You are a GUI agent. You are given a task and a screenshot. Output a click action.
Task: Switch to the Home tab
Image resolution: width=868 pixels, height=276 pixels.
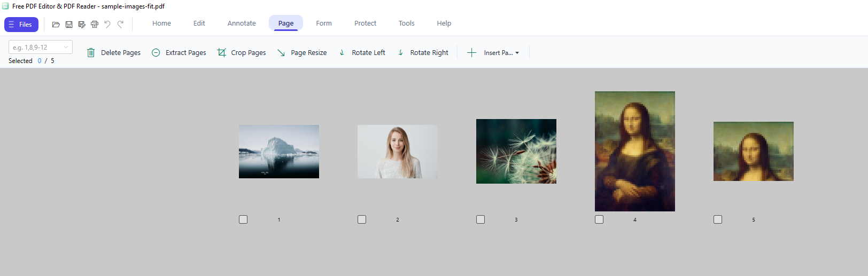(161, 23)
